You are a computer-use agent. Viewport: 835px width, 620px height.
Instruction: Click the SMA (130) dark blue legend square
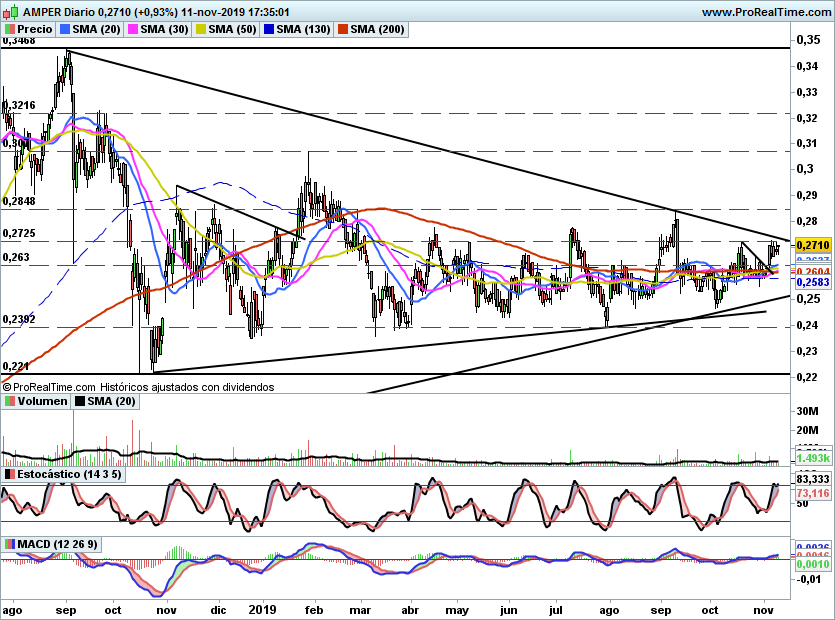tap(269, 29)
